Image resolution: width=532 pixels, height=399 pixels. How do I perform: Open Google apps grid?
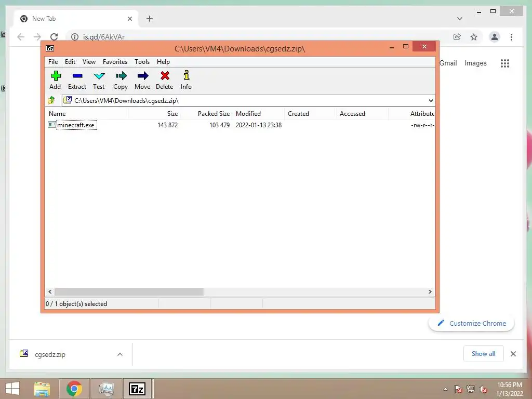pos(505,63)
